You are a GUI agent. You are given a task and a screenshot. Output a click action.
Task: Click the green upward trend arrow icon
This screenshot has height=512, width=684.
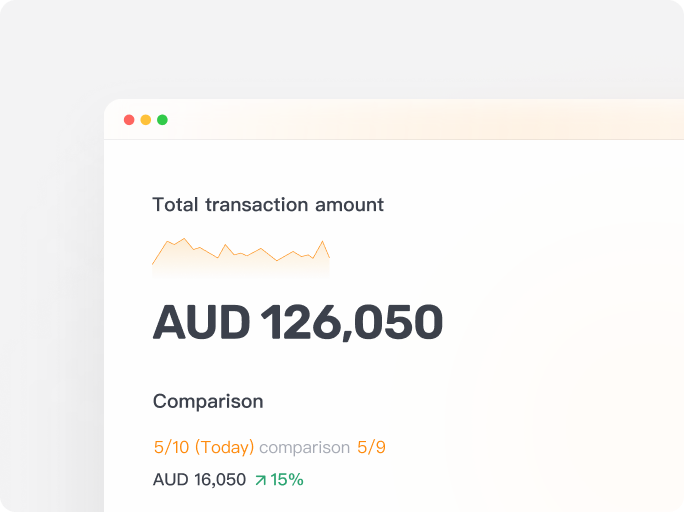tap(261, 480)
